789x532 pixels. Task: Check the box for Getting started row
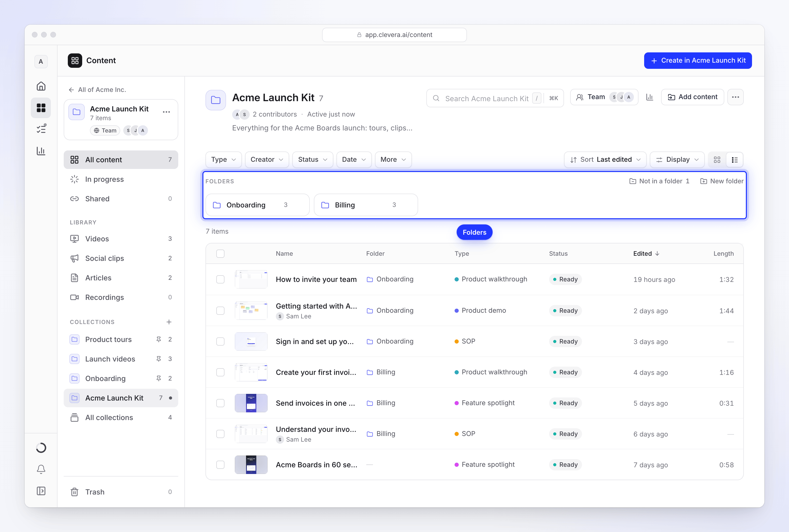220,311
